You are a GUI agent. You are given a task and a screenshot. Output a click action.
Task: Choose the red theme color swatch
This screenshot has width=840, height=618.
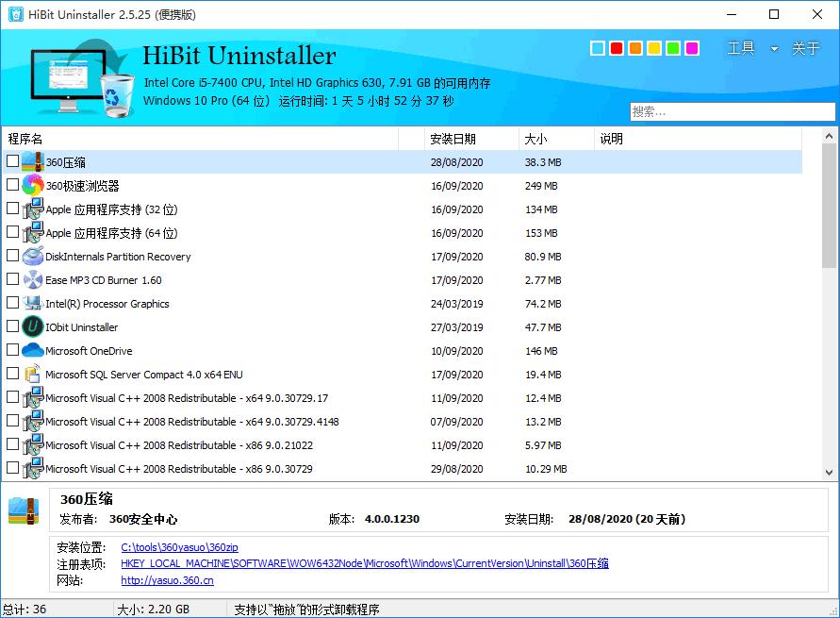tap(616, 48)
